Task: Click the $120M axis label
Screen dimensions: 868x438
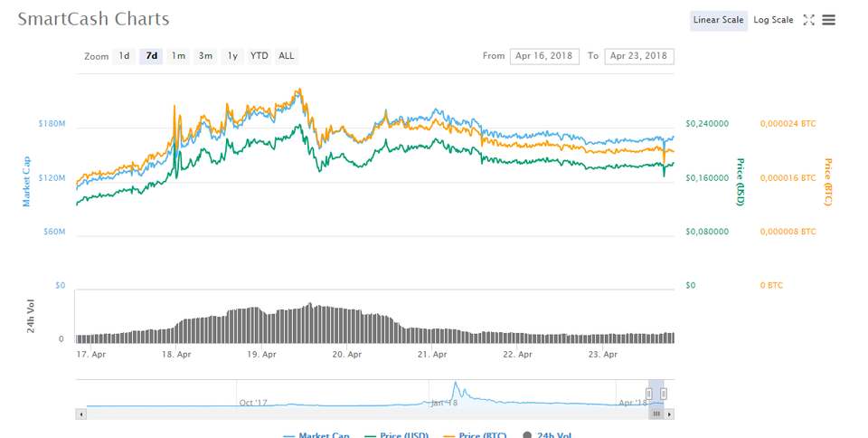Action: click(x=52, y=177)
